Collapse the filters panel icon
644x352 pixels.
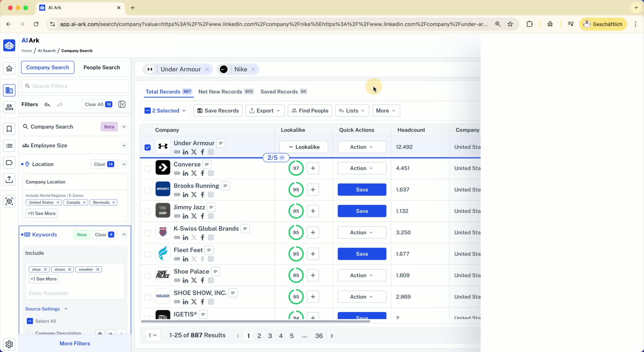click(x=122, y=104)
